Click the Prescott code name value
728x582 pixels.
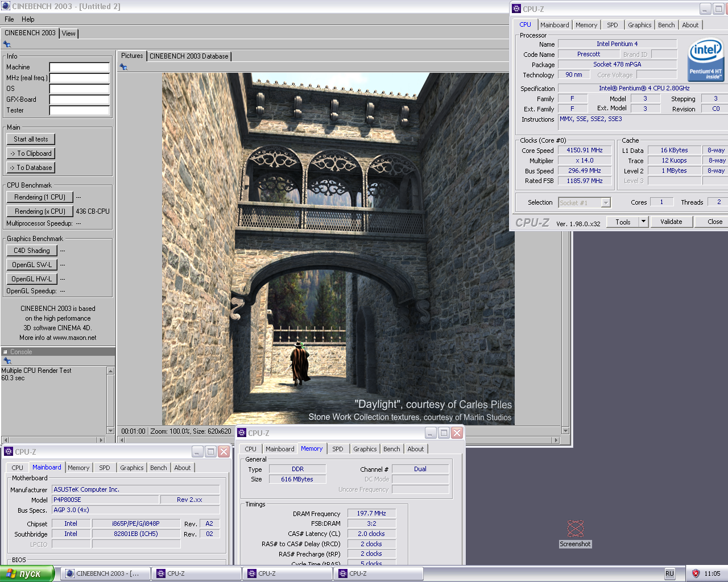589,54
